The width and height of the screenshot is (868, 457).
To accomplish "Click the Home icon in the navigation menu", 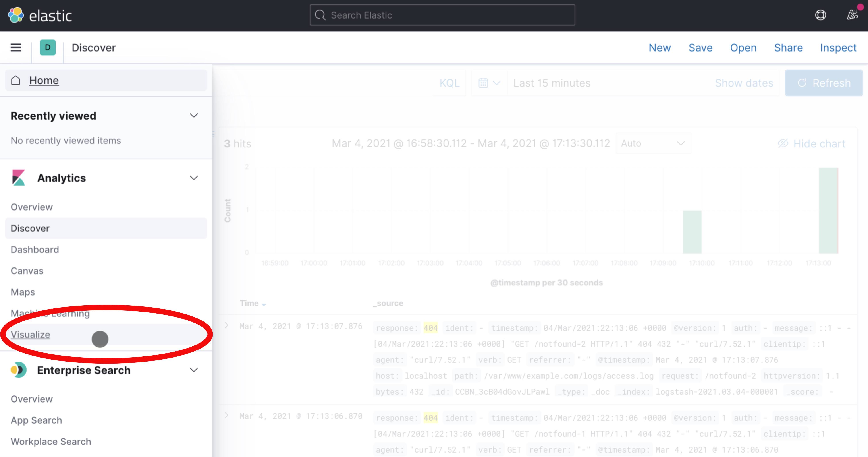I will pos(15,81).
